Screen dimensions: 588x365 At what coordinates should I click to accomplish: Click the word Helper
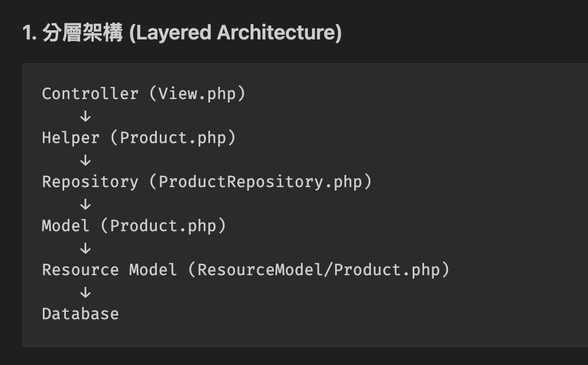click(70, 138)
